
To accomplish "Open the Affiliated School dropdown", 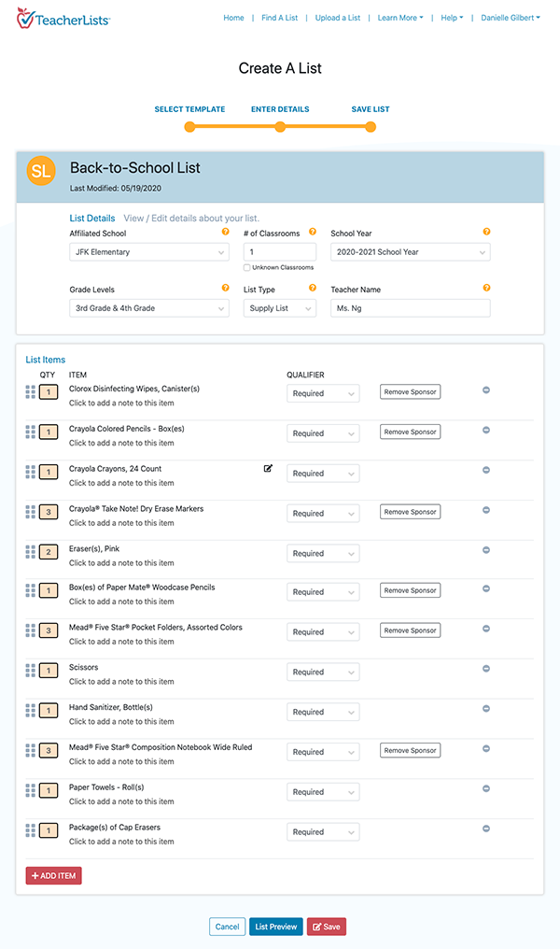I will tap(149, 252).
